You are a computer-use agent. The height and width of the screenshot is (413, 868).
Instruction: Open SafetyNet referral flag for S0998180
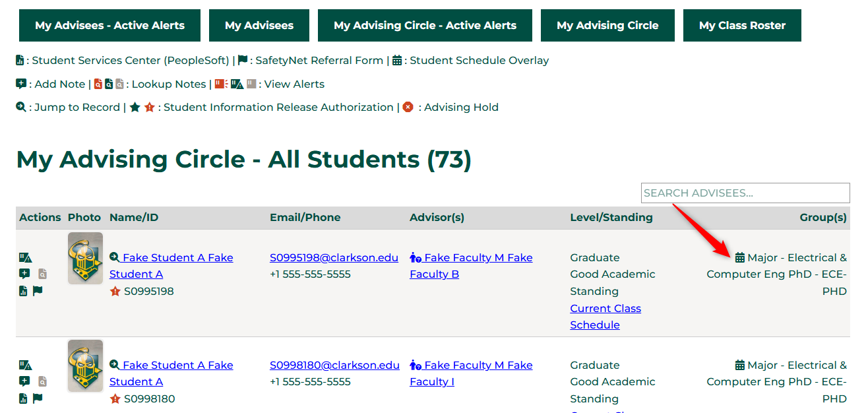tap(38, 398)
